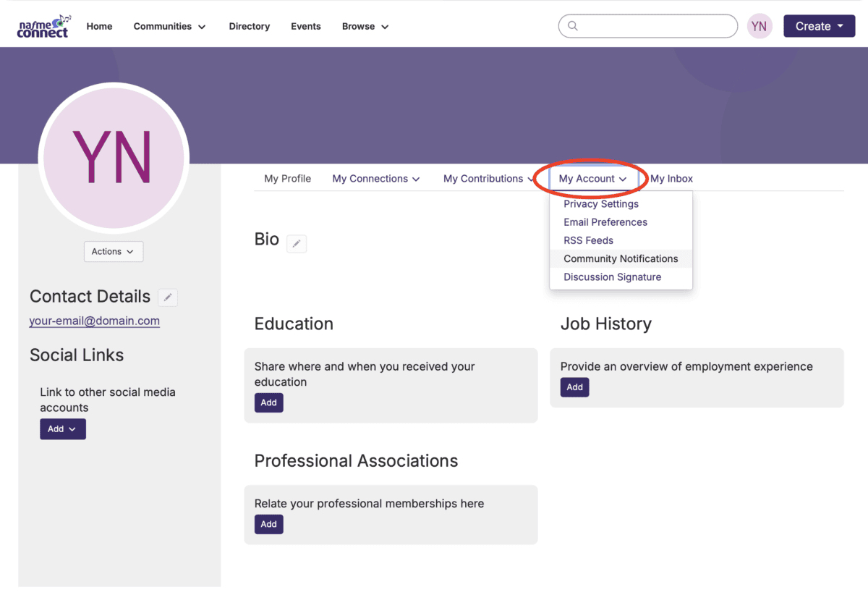Open the Social Links Add dropdown

(63, 429)
